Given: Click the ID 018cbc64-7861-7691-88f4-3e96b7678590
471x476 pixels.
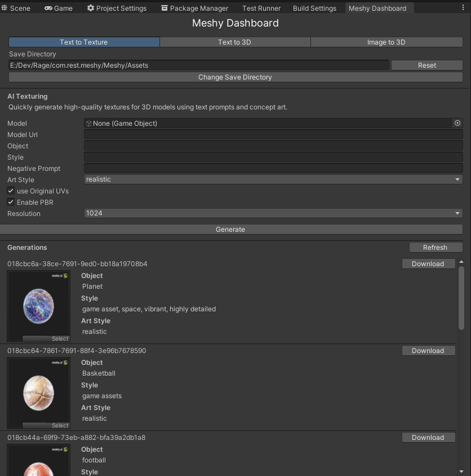Looking at the screenshot, I should 77,351.
